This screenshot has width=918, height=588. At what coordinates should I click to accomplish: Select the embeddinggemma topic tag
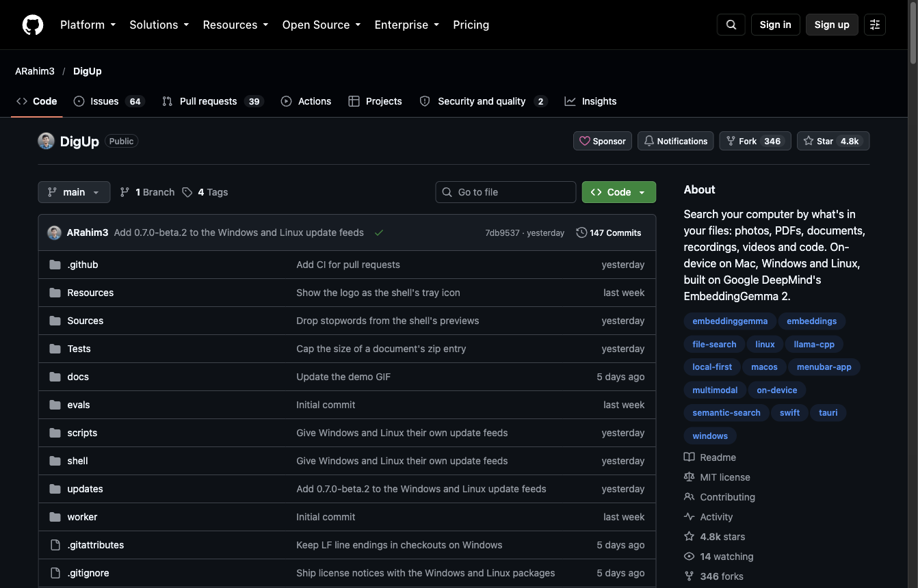[x=730, y=321]
